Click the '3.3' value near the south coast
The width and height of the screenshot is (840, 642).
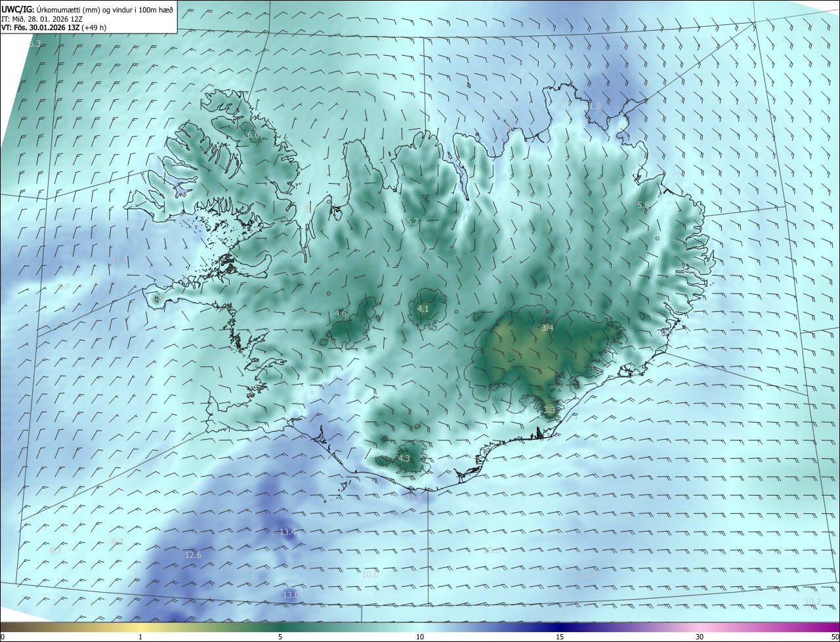(549, 410)
